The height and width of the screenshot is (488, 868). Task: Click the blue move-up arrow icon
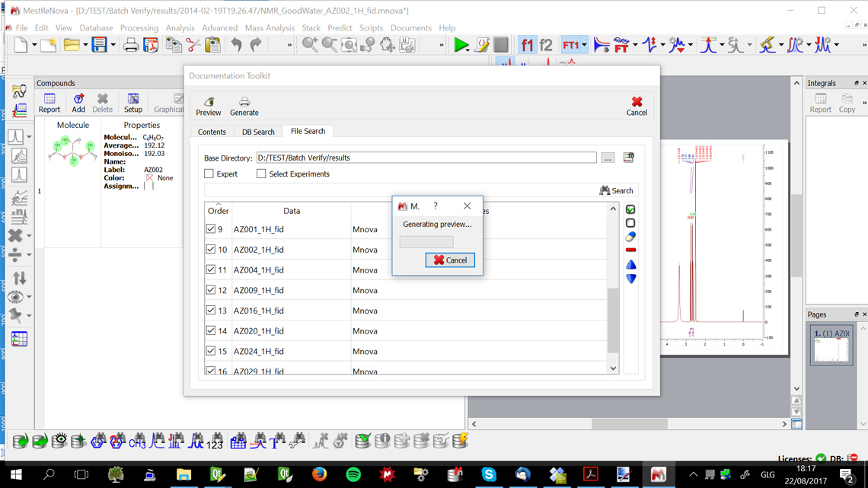pyautogui.click(x=630, y=265)
